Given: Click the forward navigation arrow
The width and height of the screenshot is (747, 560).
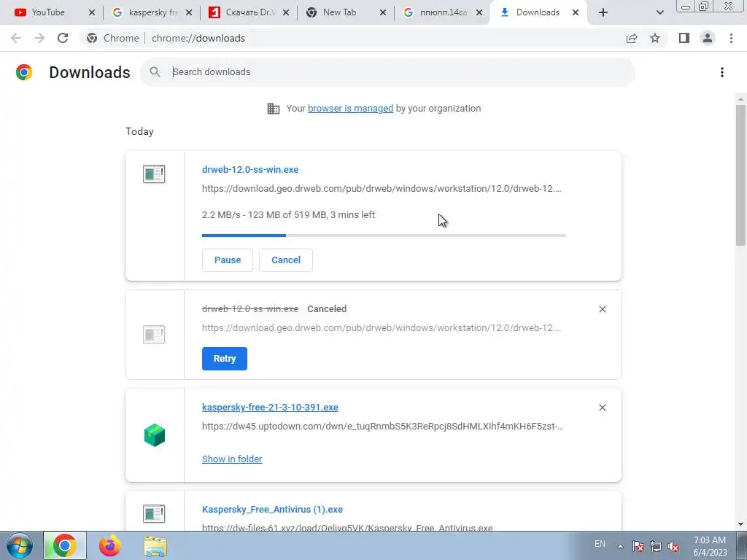Looking at the screenshot, I should 39,38.
